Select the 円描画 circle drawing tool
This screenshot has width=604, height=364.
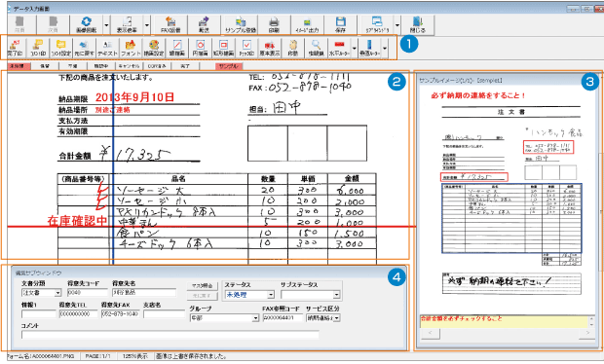201,48
